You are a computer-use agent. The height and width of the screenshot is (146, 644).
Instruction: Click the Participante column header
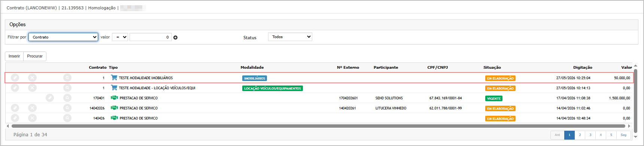tap(386, 68)
